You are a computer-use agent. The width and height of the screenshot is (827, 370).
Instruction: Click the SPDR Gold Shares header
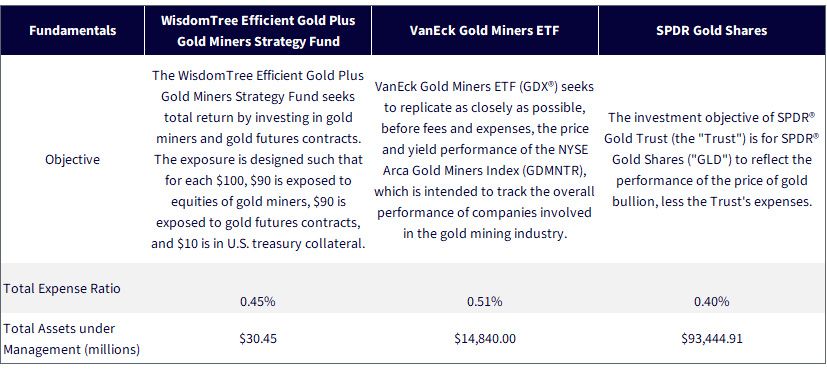tap(711, 31)
